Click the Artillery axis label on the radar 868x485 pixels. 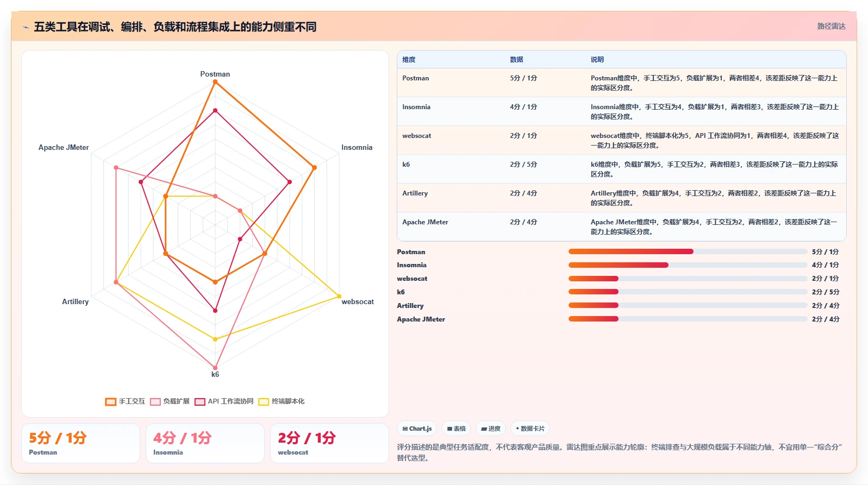(75, 301)
